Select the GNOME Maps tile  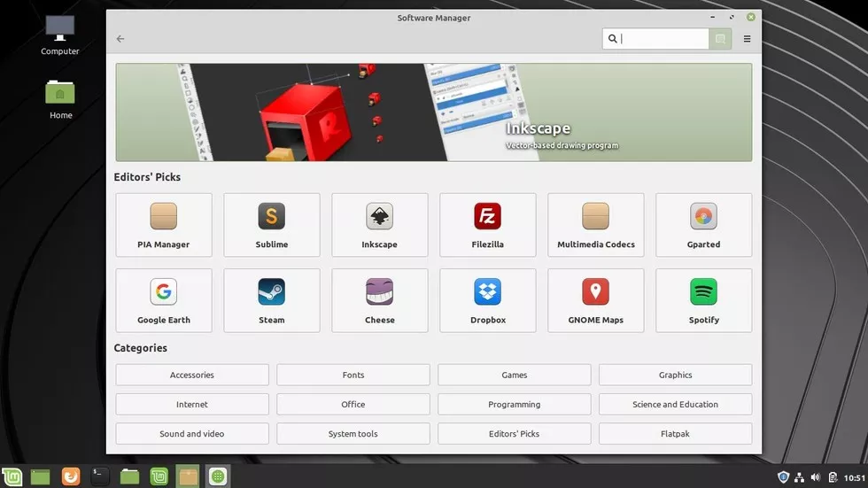(595, 300)
